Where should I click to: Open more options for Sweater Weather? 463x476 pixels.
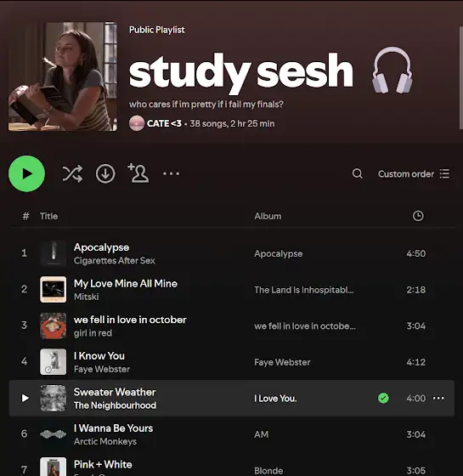click(438, 398)
